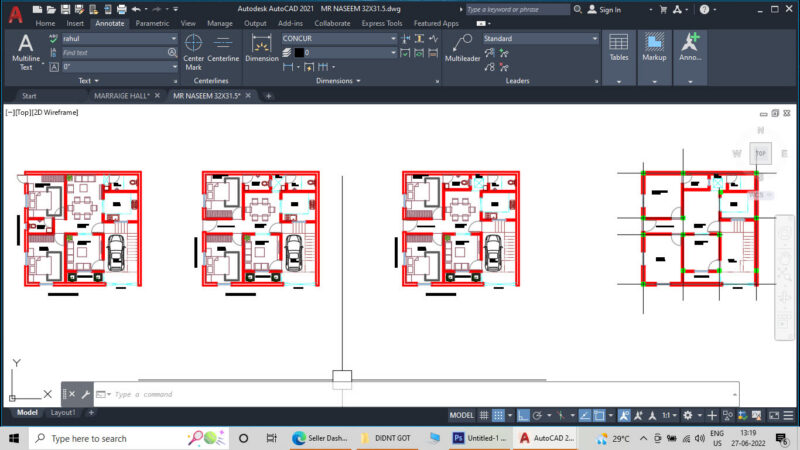Click the MODEL space button on status bar

[x=461, y=415]
